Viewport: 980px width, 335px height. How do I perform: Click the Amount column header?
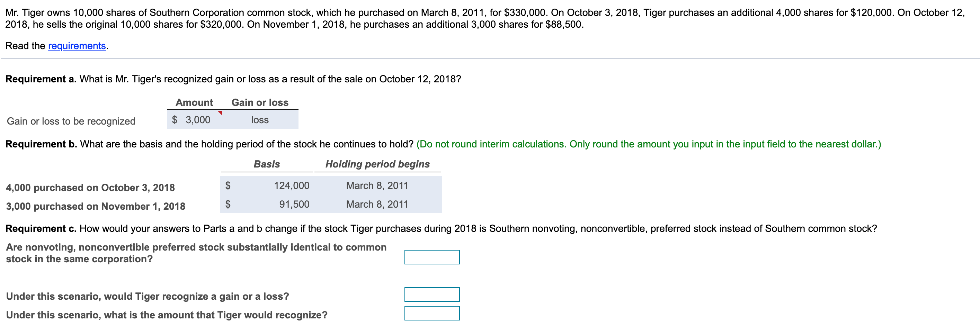pyautogui.click(x=194, y=103)
